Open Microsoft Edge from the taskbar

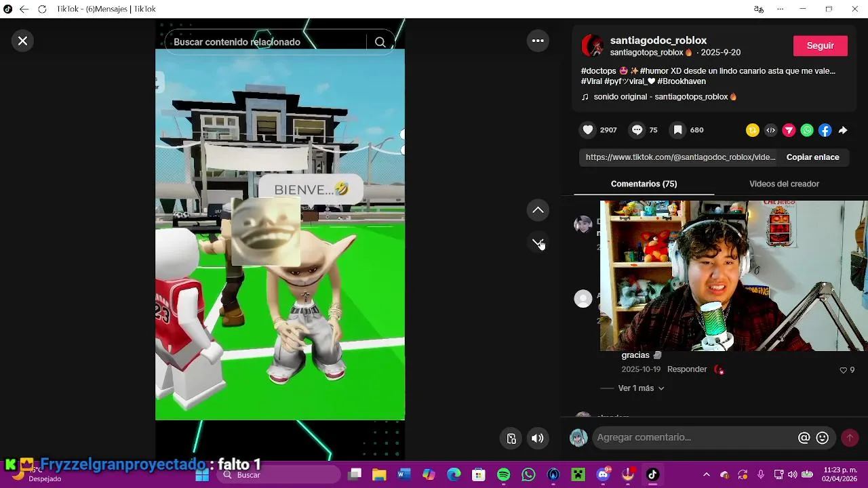tap(454, 475)
